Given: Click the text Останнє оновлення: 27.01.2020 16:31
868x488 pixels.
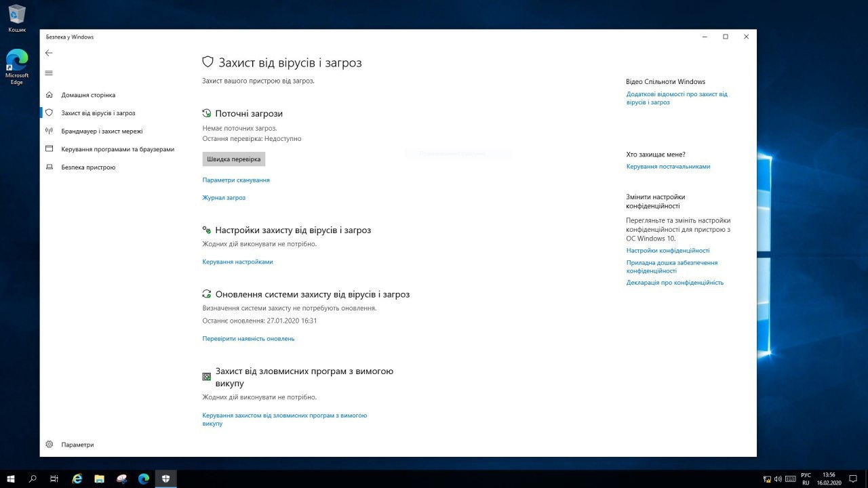Looking at the screenshot, I should pyautogui.click(x=260, y=321).
